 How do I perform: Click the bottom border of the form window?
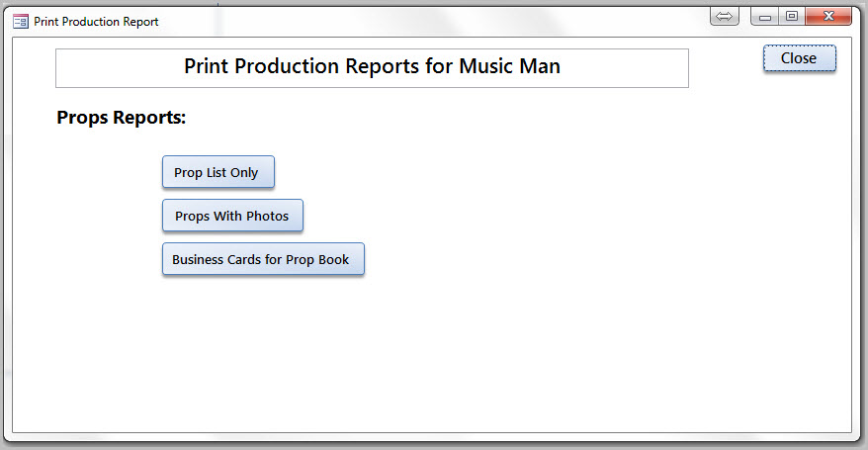click(432, 433)
